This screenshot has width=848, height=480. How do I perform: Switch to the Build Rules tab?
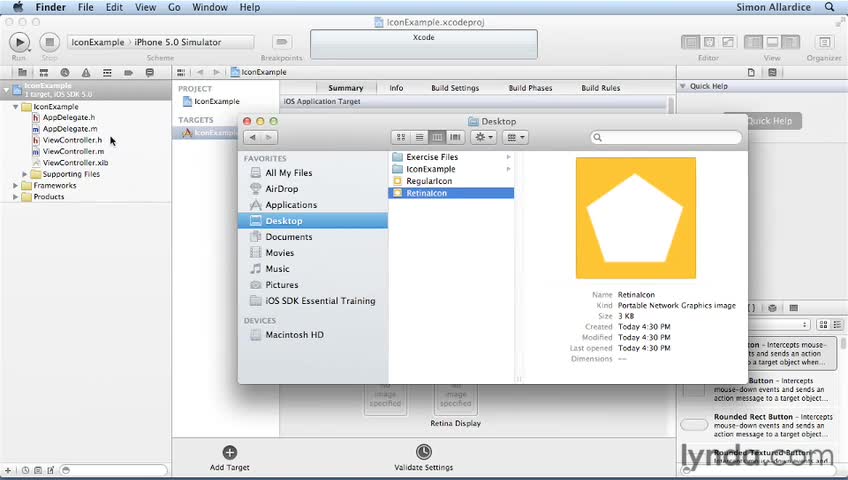(600, 88)
